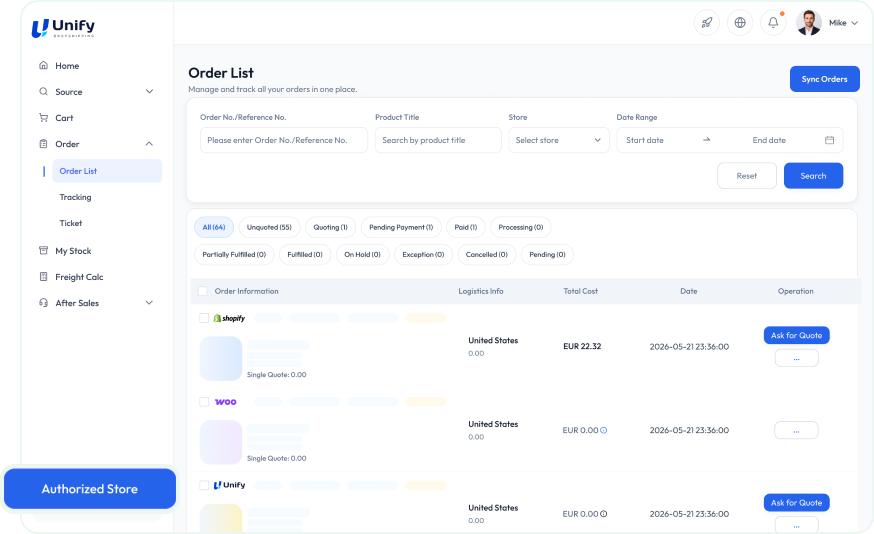874x534 pixels.
Task: Click the rocket icon in the top bar
Action: (707, 23)
